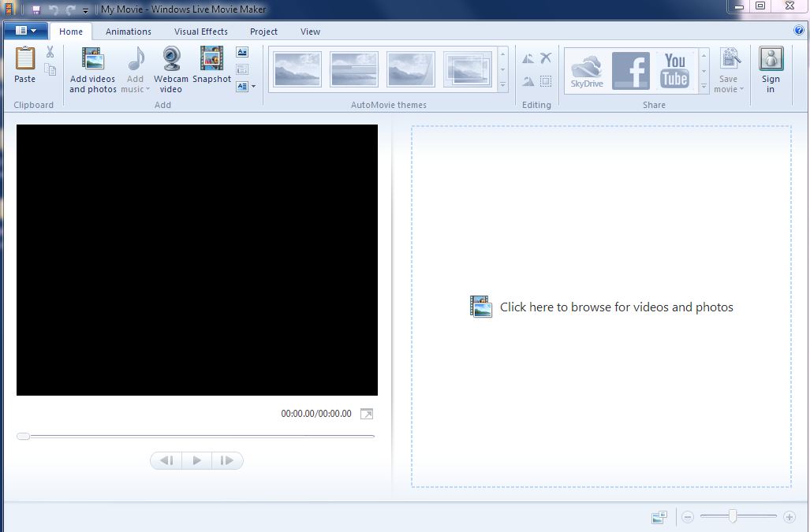Open the Help question mark icon

tap(799, 31)
